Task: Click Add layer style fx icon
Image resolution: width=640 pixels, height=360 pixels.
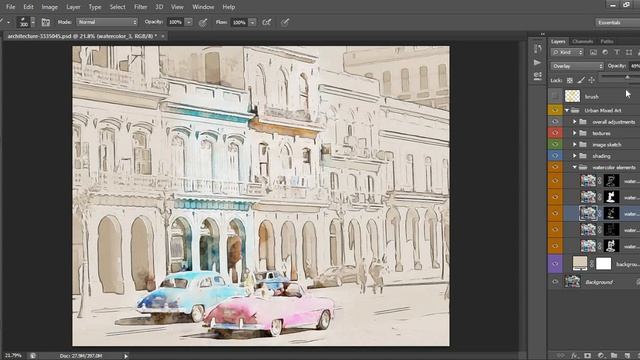Action: (575, 356)
